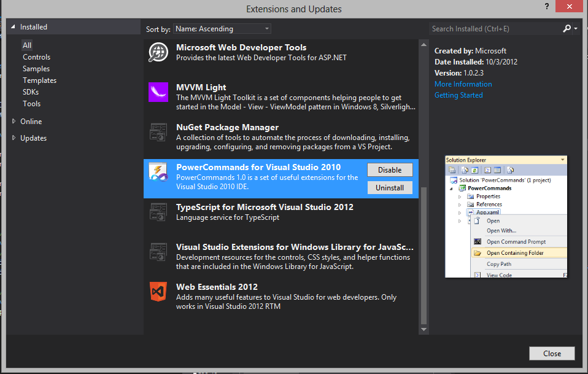
Task: Open the More Information link
Action: pyautogui.click(x=463, y=84)
